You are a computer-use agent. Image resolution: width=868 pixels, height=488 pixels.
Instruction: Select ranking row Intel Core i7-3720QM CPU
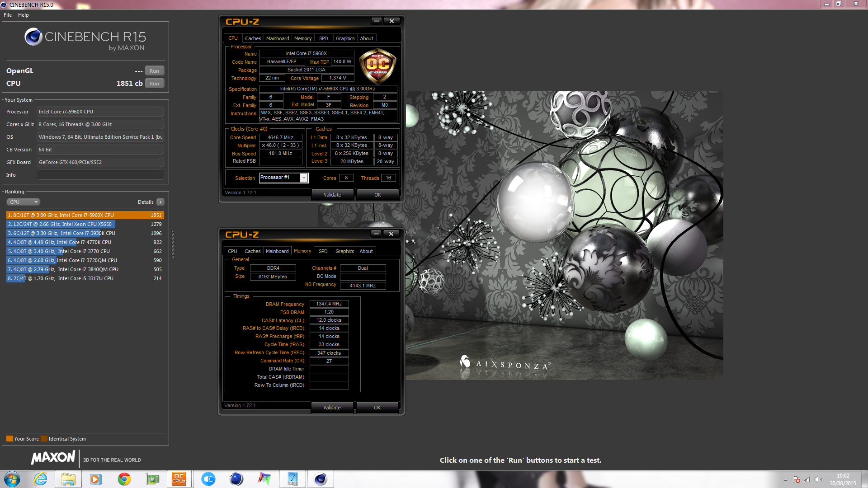85,260
